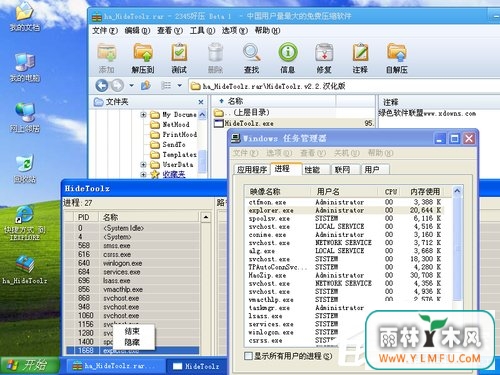Screen dimensions: 500x375
Task: Switch to Networking (联网) tab in Task Manager
Action: click(345, 170)
